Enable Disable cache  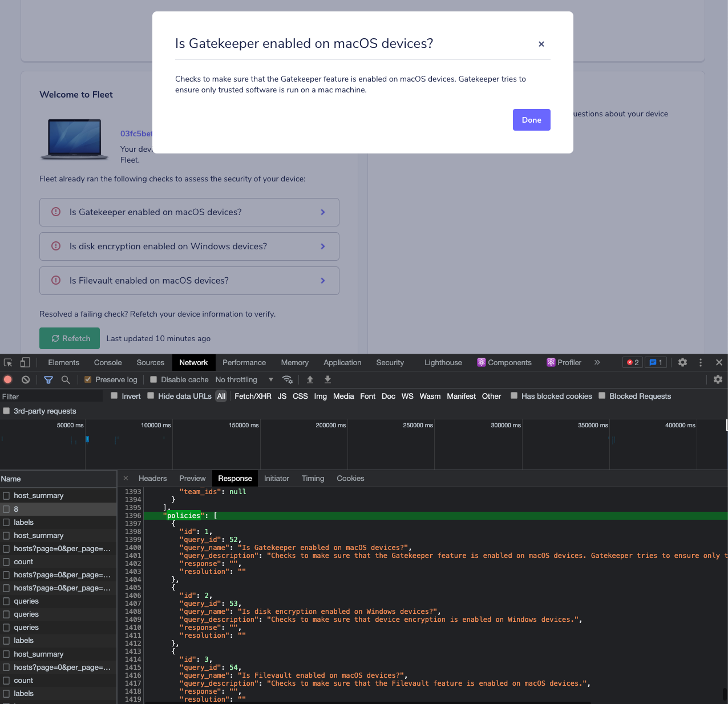tap(153, 379)
